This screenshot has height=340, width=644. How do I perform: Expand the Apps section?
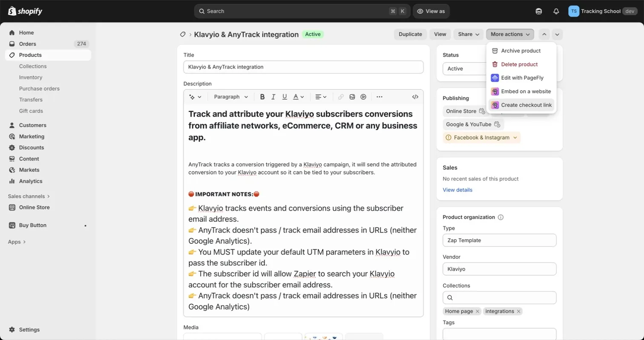tap(17, 242)
